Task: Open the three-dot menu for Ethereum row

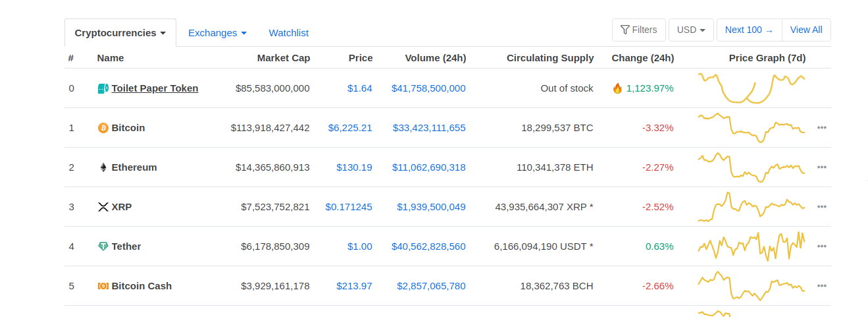Action: [821, 167]
